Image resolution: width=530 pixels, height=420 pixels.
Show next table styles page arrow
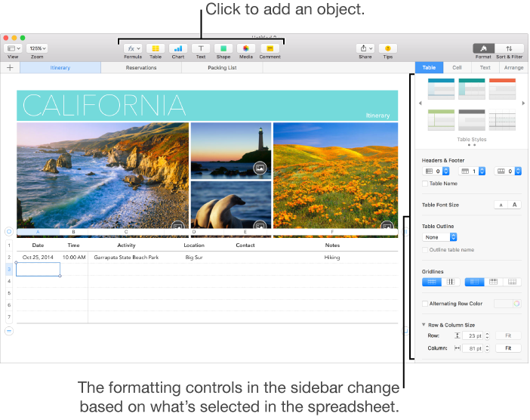523,103
